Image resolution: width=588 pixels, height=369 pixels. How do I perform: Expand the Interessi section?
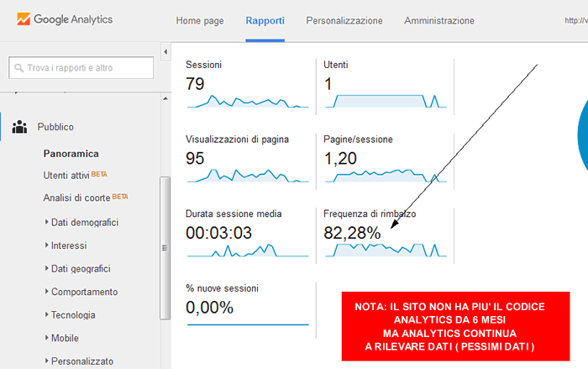click(x=68, y=245)
